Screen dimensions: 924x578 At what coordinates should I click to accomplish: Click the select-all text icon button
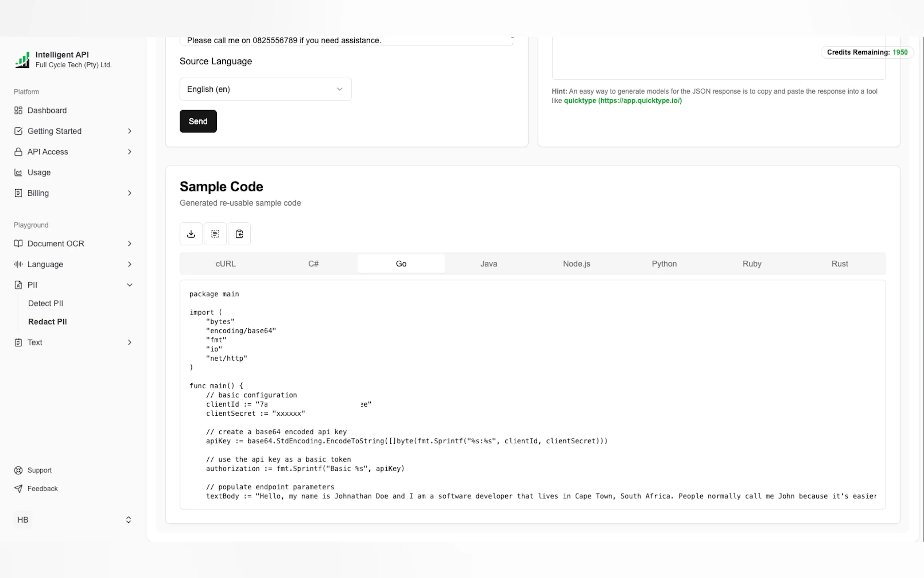click(215, 234)
